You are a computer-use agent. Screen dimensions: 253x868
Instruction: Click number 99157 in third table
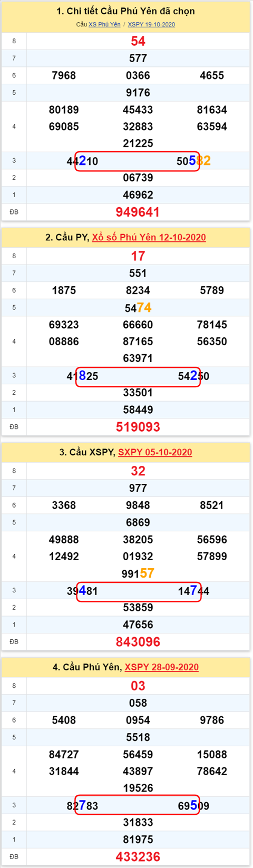(x=138, y=573)
